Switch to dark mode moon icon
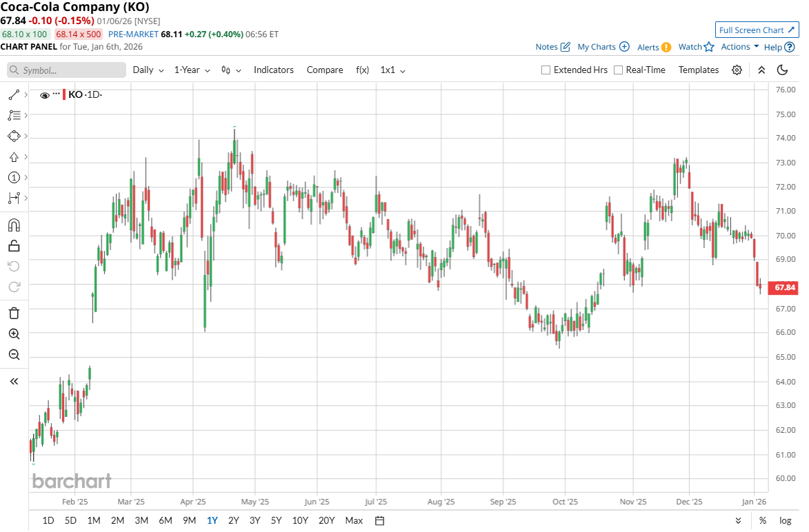 (782, 70)
